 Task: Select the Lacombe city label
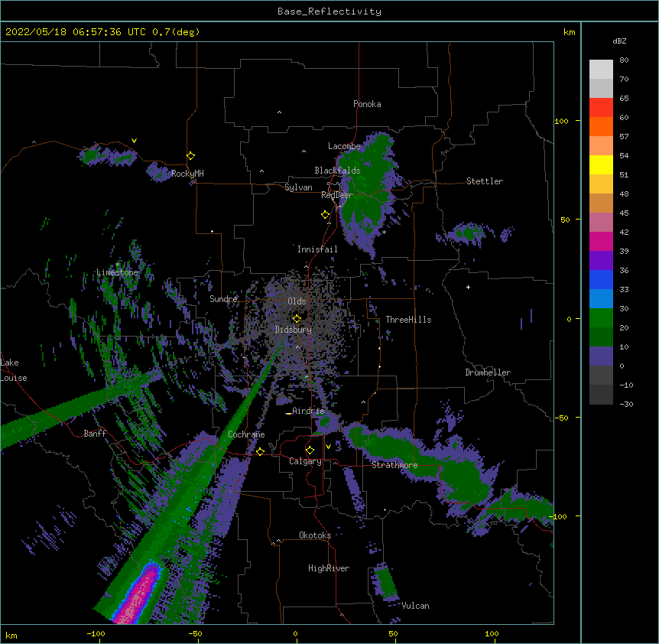[344, 146]
